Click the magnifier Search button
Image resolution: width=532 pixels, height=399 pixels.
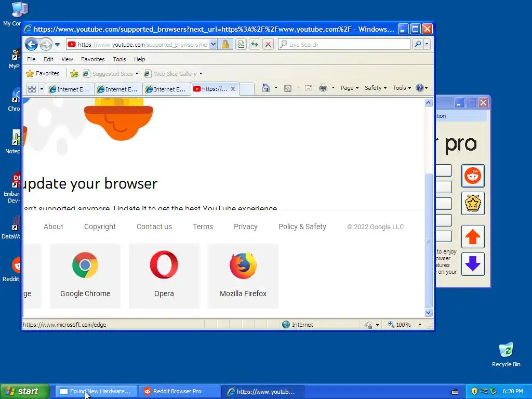click(418, 44)
